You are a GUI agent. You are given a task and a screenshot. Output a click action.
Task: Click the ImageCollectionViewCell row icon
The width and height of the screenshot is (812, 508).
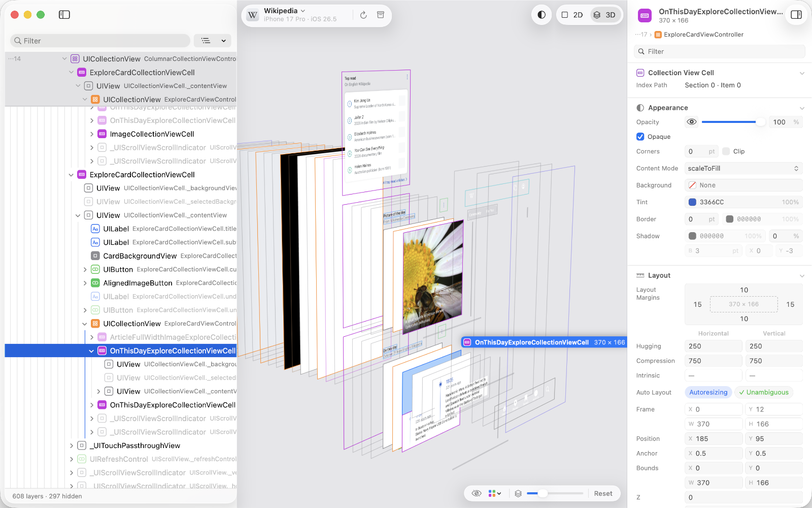102,134
